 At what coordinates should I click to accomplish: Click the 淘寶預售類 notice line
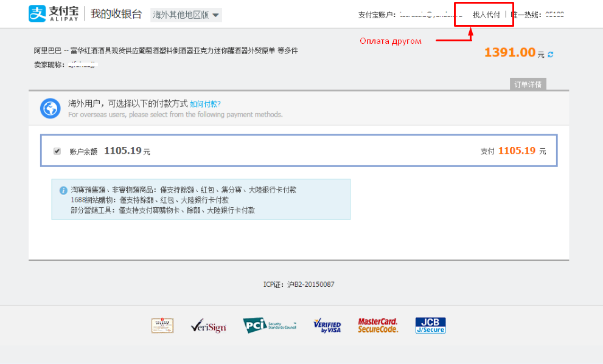tap(183, 190)
